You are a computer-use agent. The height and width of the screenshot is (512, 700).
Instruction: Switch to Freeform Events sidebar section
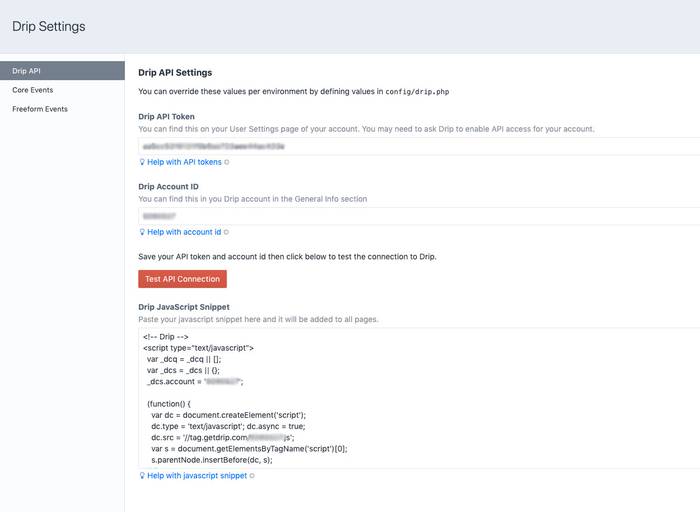coord(40,109)
